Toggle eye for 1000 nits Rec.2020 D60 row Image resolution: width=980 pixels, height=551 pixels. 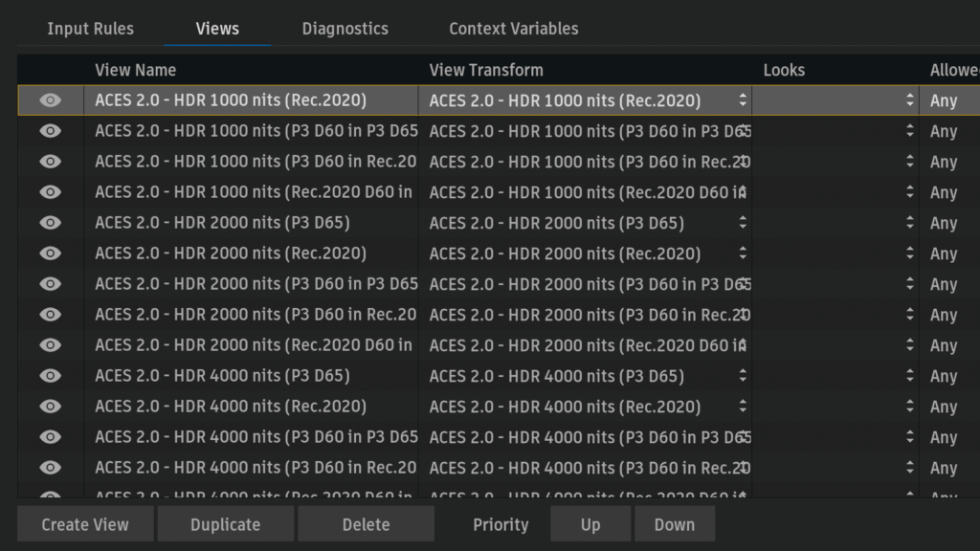point(50,191)
